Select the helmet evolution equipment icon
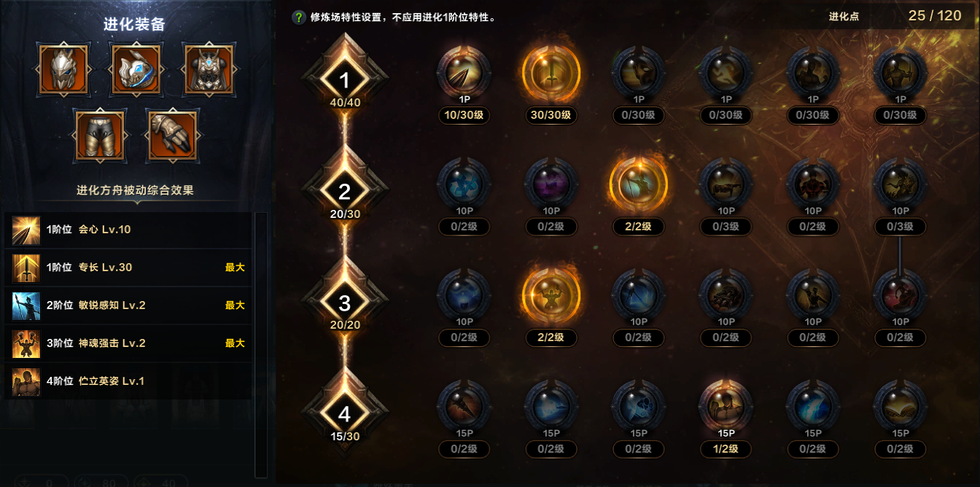This screenshot has height=487, width=980. pyautogui.click(x=63, y=69)
